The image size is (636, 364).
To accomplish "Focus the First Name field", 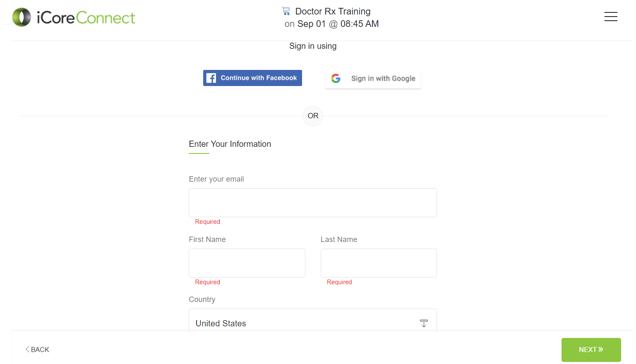I will tap(247, 263).
